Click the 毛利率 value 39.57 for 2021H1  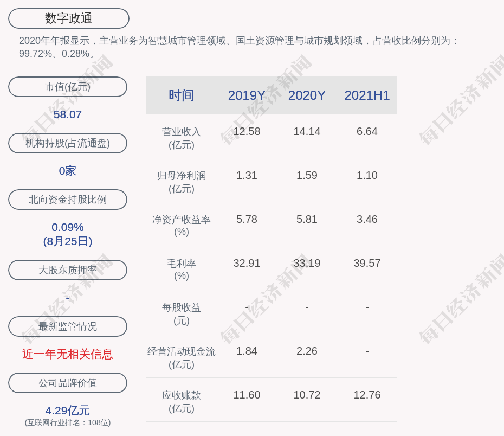pos(367,263)
